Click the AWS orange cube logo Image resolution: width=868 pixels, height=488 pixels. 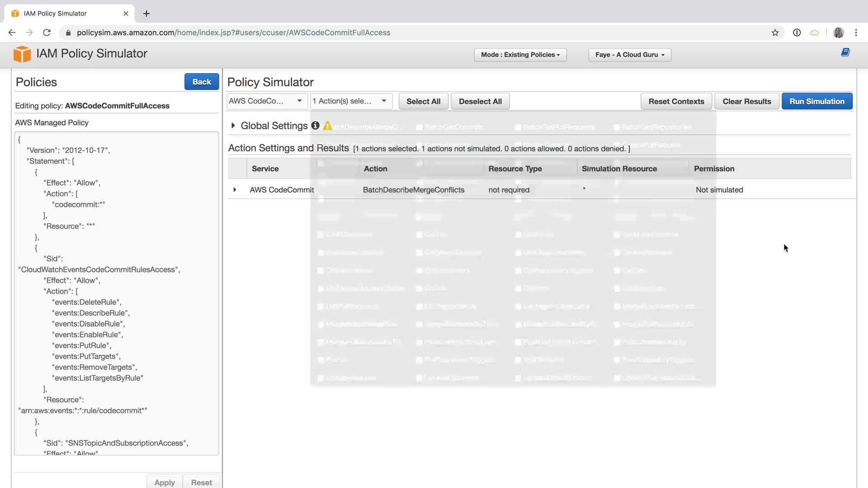tap(22, 54)
